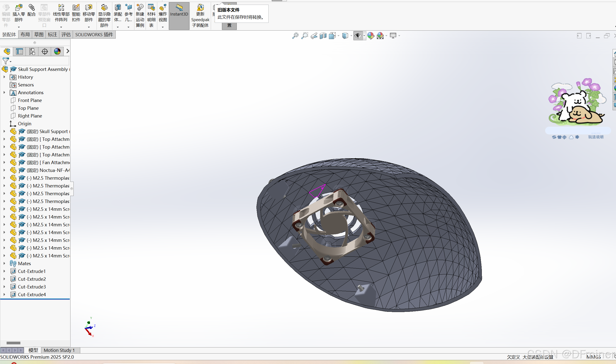Switch to the SOLIDWORKS 插件 tab
The width and height of the screenshot is (616, 364).
pos(94,34)
